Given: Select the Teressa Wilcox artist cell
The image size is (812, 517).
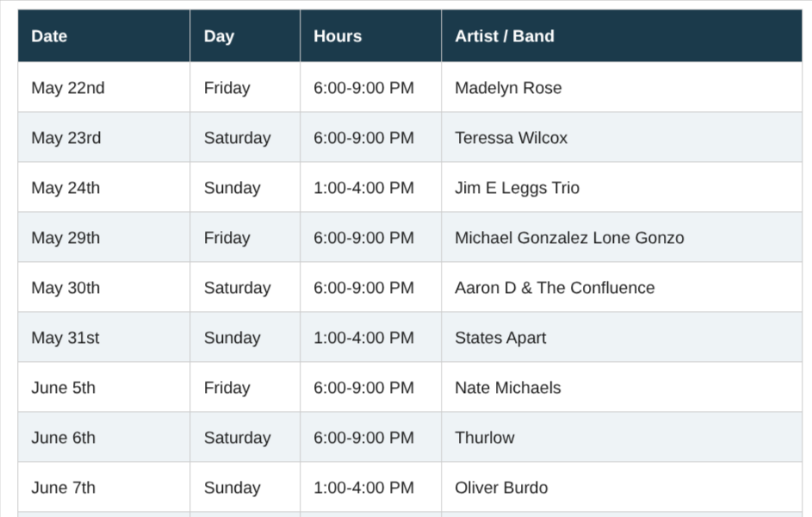Looking at the screenshot, I should point(622,137).
